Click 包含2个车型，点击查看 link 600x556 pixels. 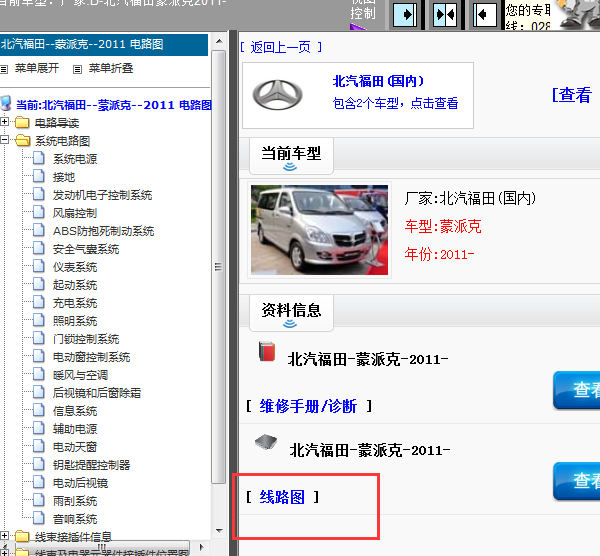pos(395,103)
